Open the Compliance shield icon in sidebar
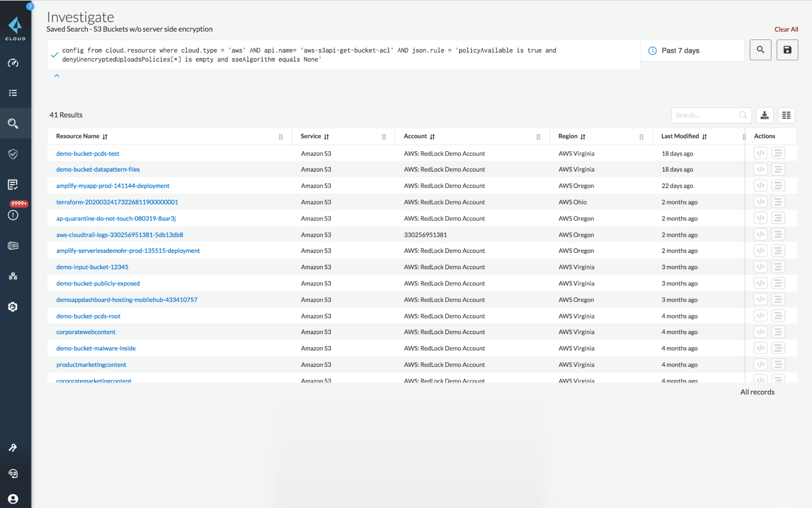Screen dimensions: 812x508 click(x=15, y=154)
